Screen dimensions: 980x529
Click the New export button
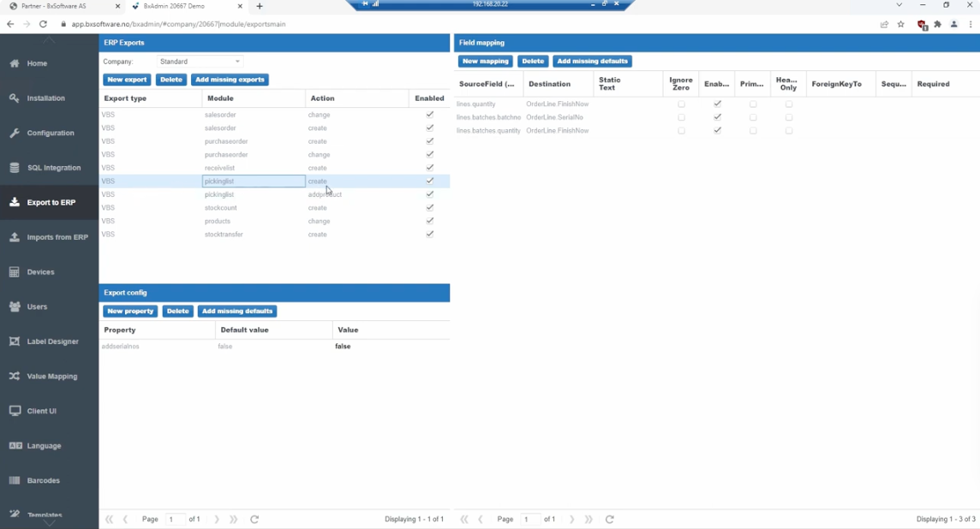pyautogui.click(x=127, y=80)
